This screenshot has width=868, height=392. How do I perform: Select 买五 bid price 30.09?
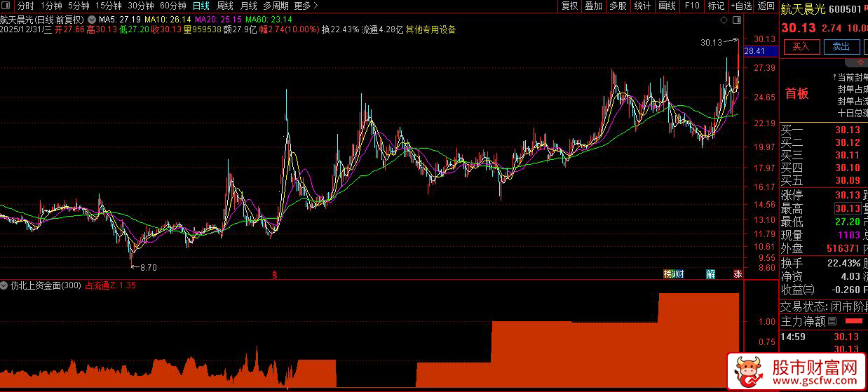click(x=847, y=181)
